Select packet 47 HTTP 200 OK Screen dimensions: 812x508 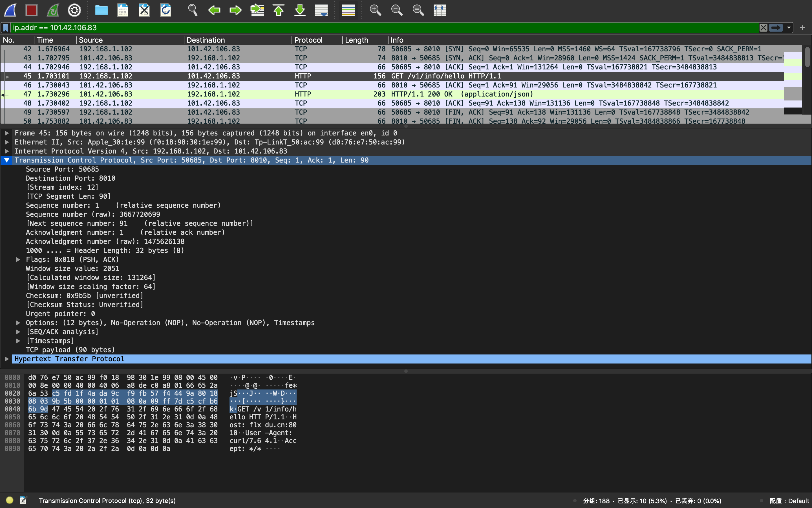(x=392, y=95)
